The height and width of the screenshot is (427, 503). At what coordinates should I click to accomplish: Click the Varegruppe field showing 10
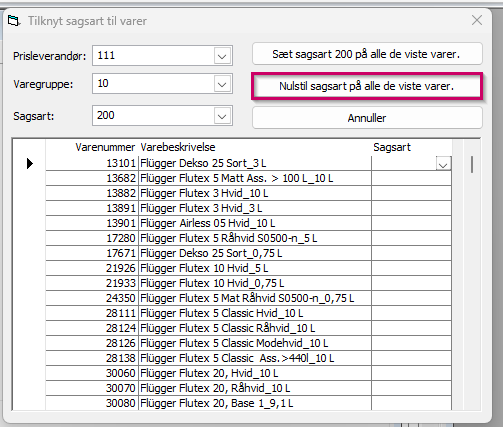(154, 84)
